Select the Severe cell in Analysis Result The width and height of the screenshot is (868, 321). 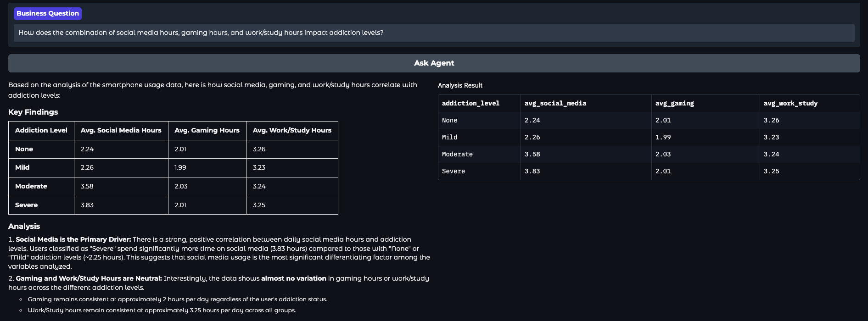(454, 172)
